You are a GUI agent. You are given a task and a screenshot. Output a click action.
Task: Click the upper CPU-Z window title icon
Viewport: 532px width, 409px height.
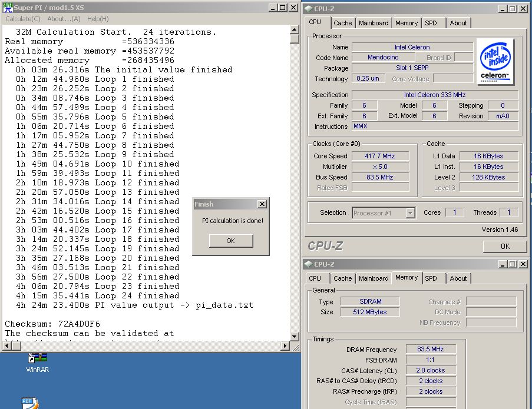pyautogui.click(x=308, y=9)
